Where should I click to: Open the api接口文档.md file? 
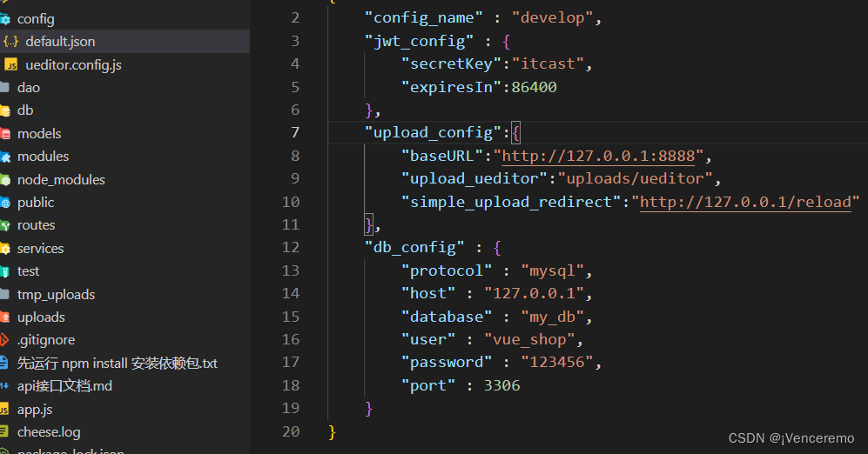124,386
